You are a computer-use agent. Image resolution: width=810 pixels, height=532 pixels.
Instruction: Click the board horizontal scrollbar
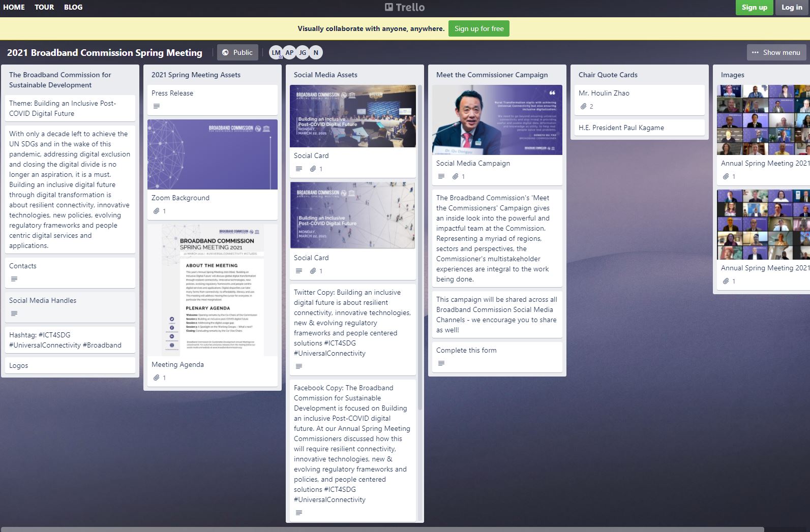[382, 529]
